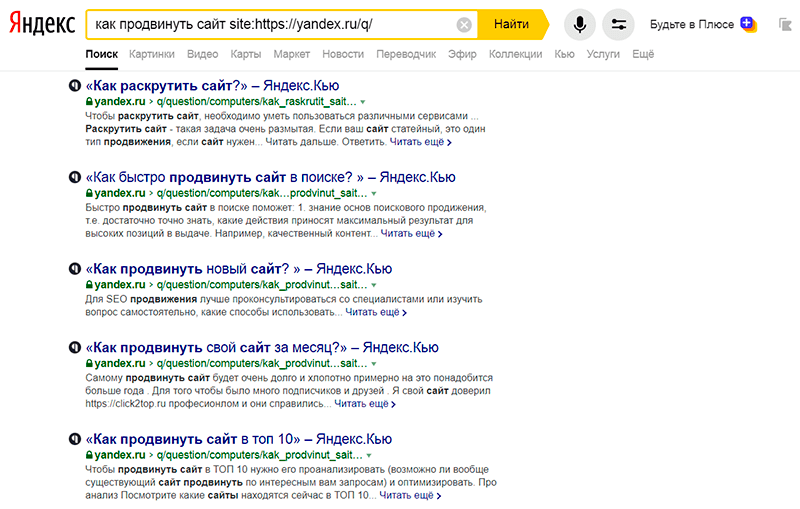The height and width of the screenshot is (509, 800).
Task: Expand URL dropdown arrow for «Как продвинуть новый сайт?»
Action: coord(374,285)
